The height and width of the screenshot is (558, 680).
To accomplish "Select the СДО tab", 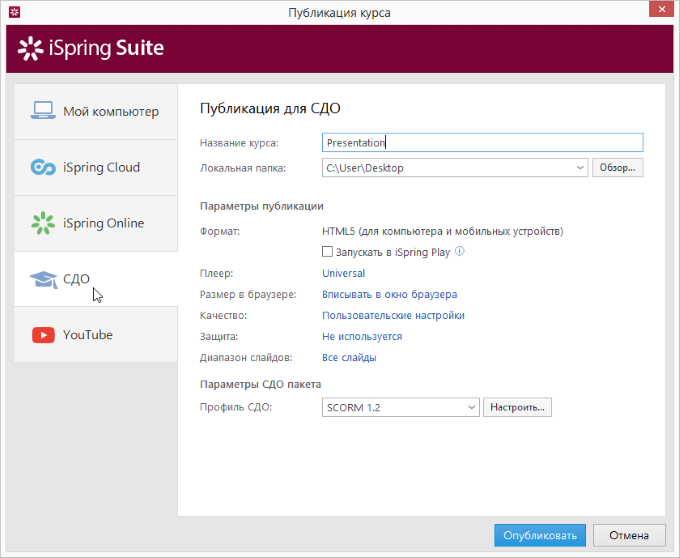I will click(x=96, y=279).
